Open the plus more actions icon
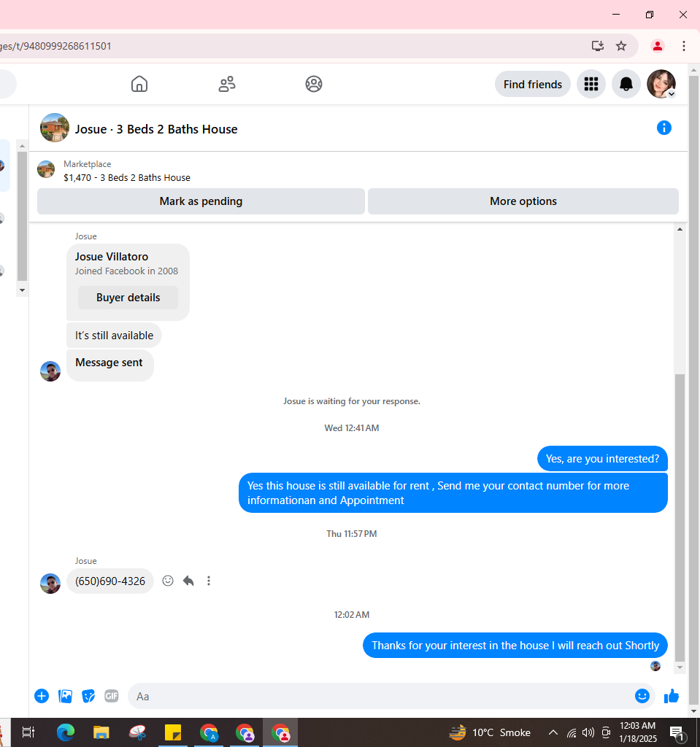Image resolution: width=700 pixels, height=747 pixels. pos(42,696)
